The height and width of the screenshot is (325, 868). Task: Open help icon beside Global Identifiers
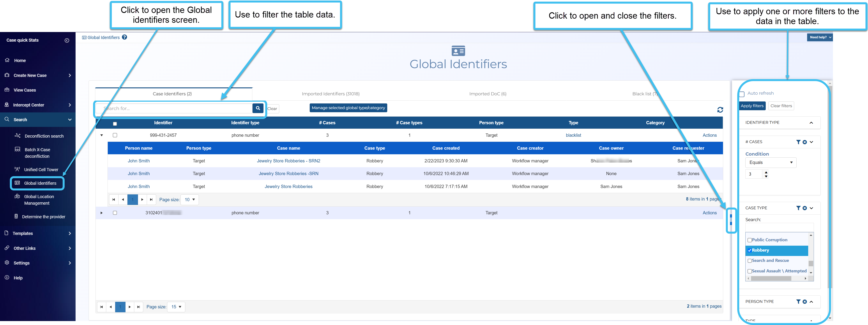point(124,37)
